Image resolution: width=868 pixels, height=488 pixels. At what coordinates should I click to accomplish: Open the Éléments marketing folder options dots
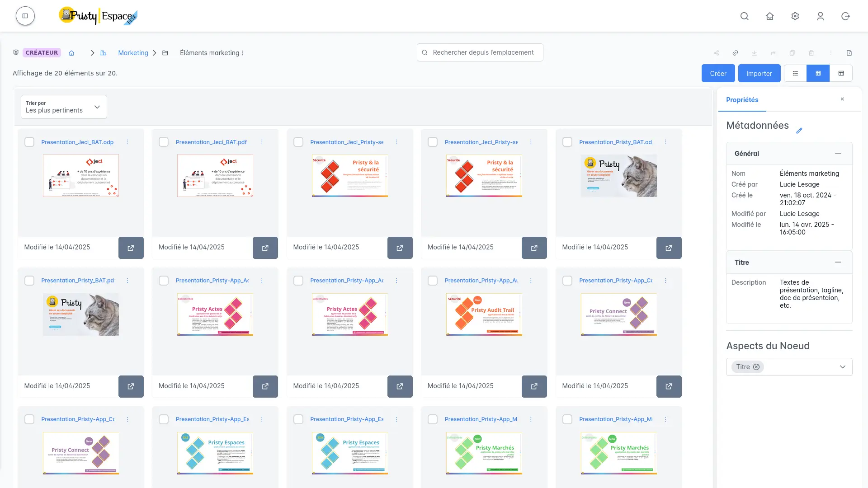click(x=243, y=53)
